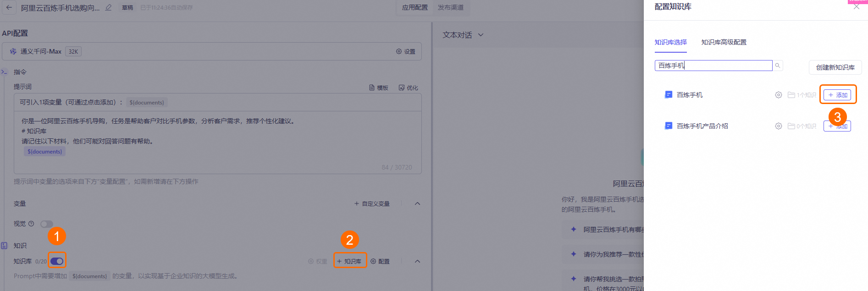Click the 指令 section icon
Screen dimensions: 868x291
pos(5,72)
